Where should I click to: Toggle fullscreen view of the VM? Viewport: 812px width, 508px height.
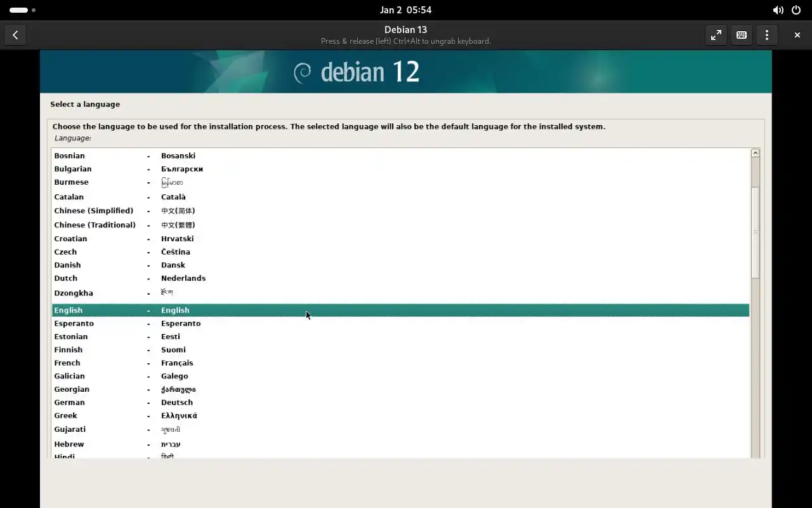(x=716, y=35)
